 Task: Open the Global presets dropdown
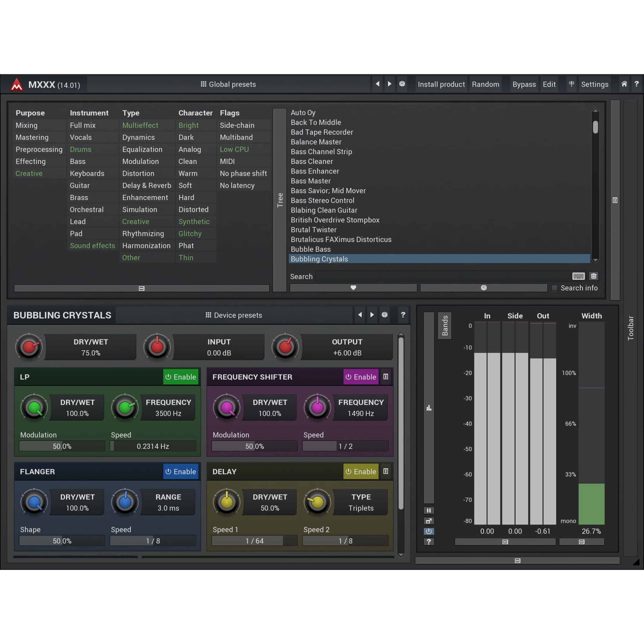228,84
